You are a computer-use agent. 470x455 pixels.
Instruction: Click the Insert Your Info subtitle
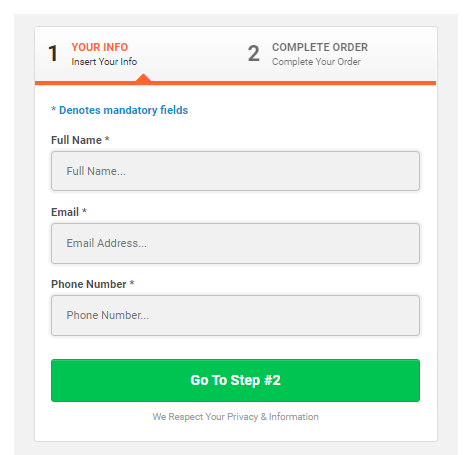pyautogui.click(x=104, y=62)
